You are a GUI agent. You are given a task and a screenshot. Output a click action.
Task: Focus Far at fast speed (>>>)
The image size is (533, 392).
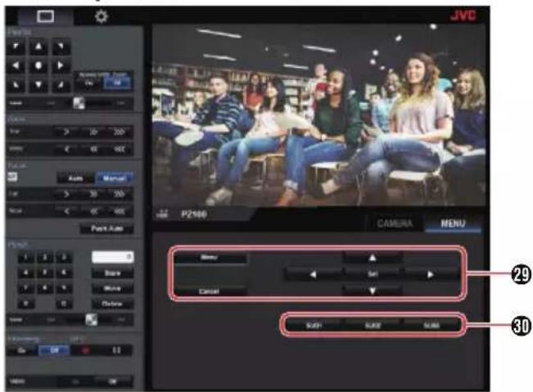coord(120,194)
